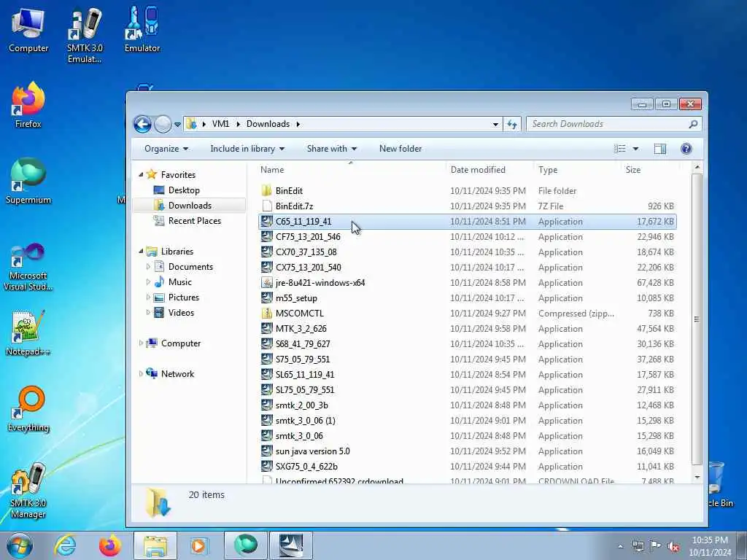Select jre-8u421-windows-x64 installer icon
Viewport: 747px width, 560px height.
[267, 283]
